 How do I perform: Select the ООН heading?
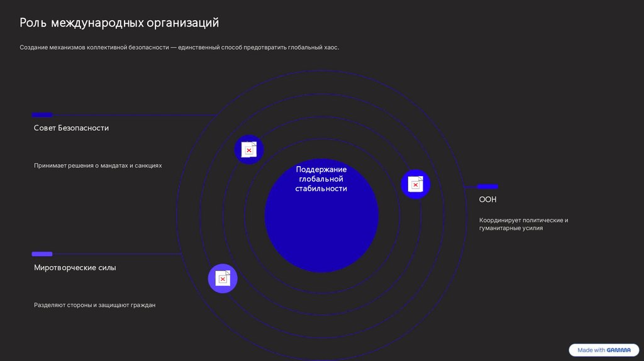point(487,199)
